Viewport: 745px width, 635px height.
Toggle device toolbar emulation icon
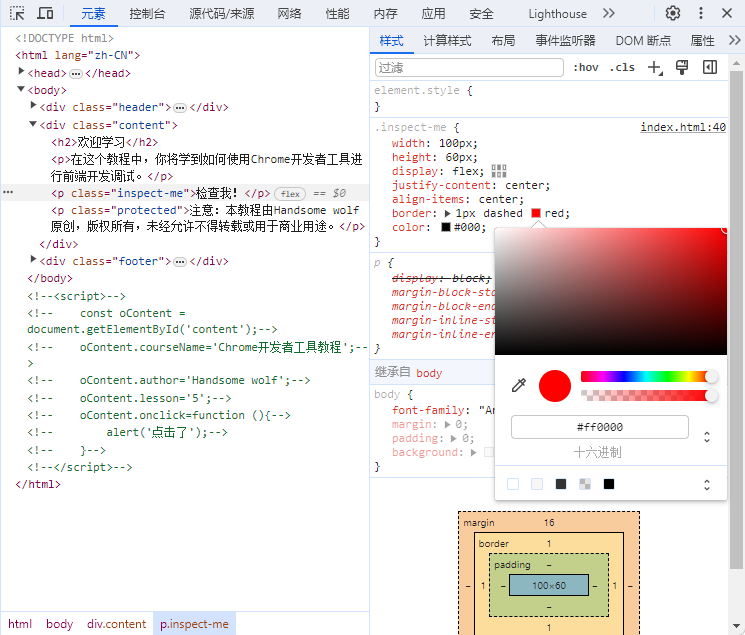(45, 13)
